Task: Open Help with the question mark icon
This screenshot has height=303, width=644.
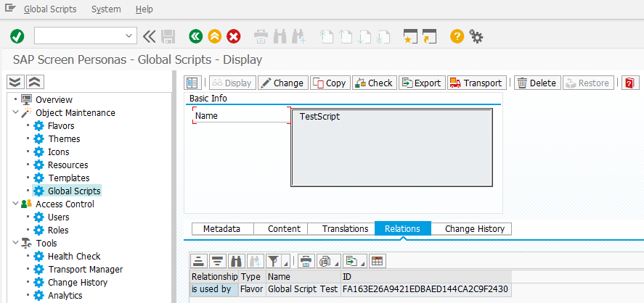Action: click(x=457, y=36)
